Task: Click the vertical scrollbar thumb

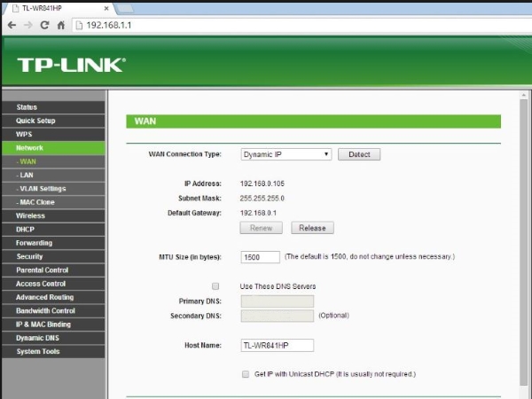Action: click(523, 243)
